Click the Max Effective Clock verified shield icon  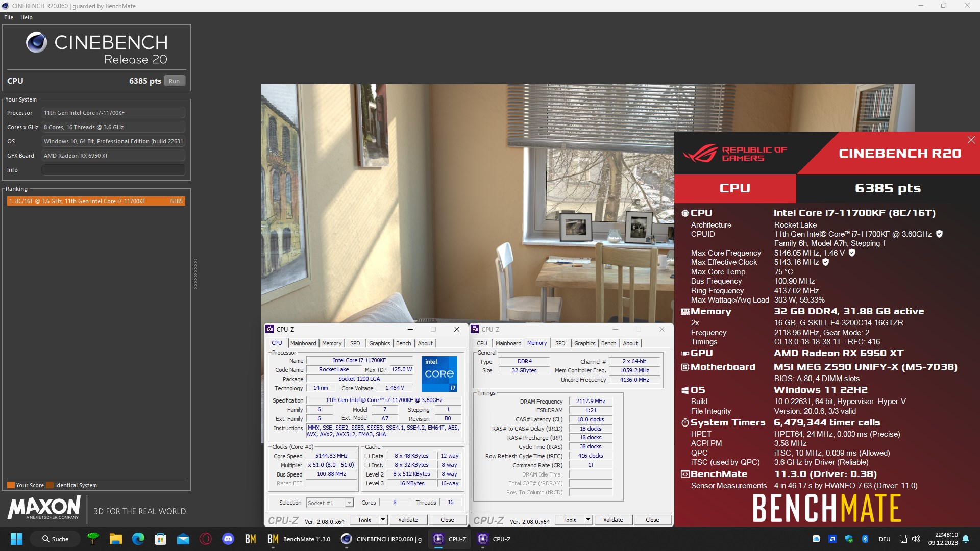(x=826, y=262)
